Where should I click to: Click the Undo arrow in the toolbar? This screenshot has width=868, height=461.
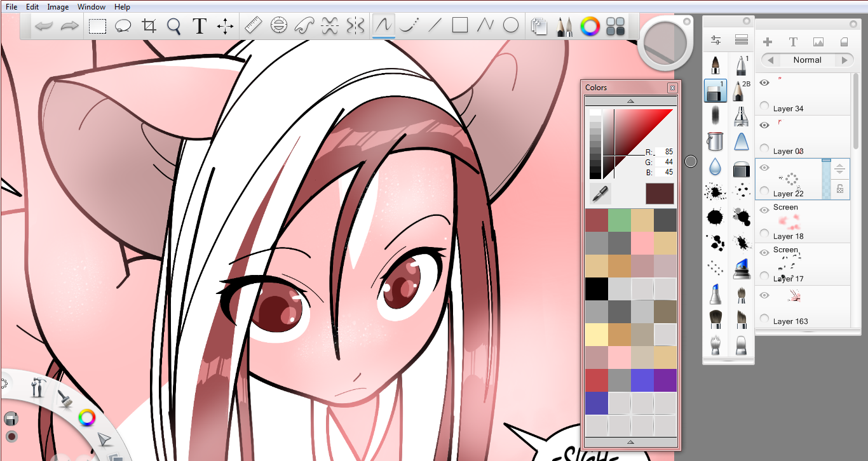click(44, 26)
